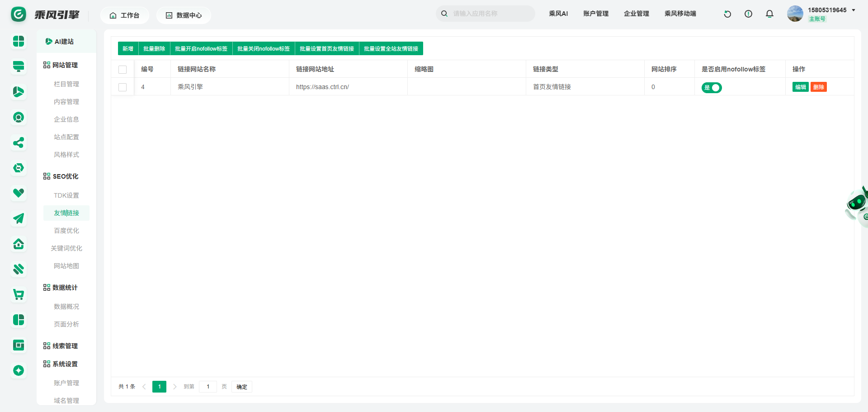This screenshot has width=868, height=412.
Task: Click the refresh icon in top bar
Action: [727, 14]
